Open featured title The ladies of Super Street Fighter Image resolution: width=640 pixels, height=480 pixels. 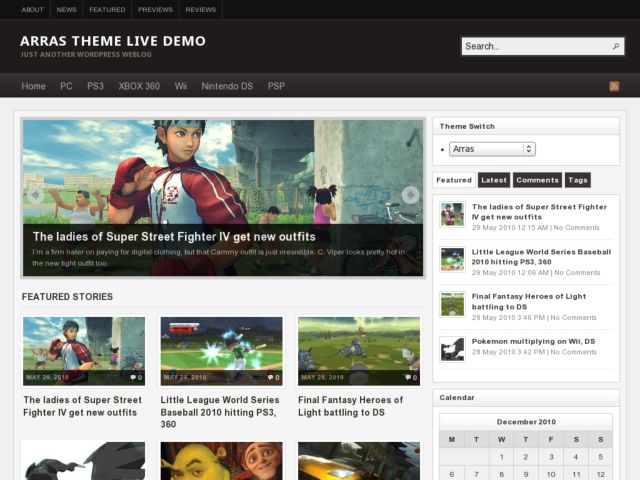pyautogui.click(x=82, y=406)
